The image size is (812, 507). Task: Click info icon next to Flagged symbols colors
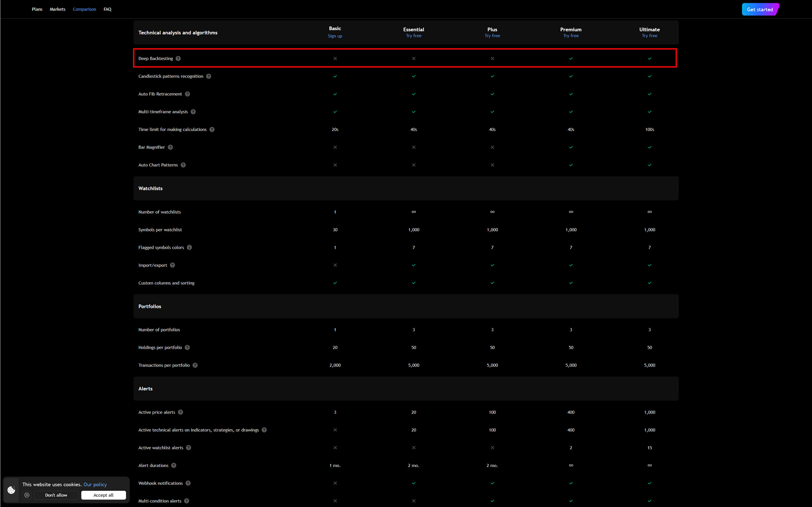(x=189, y=247)
